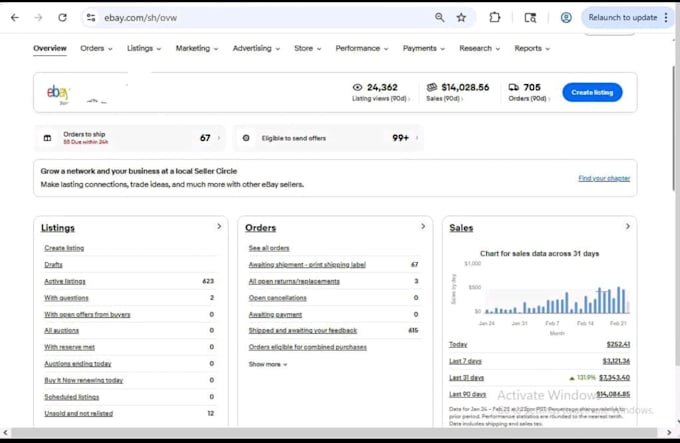Open Active listings link
Screen dimensions: 680x443
pos(65,281)
